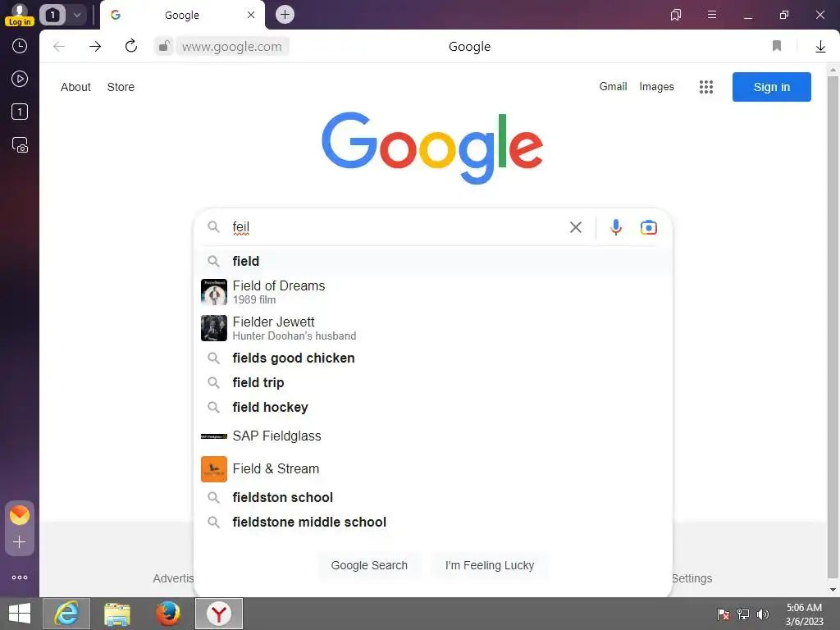Bookmark this page with the flag icon
Viewport: 840px width, 630px height.
coord(777,46)
